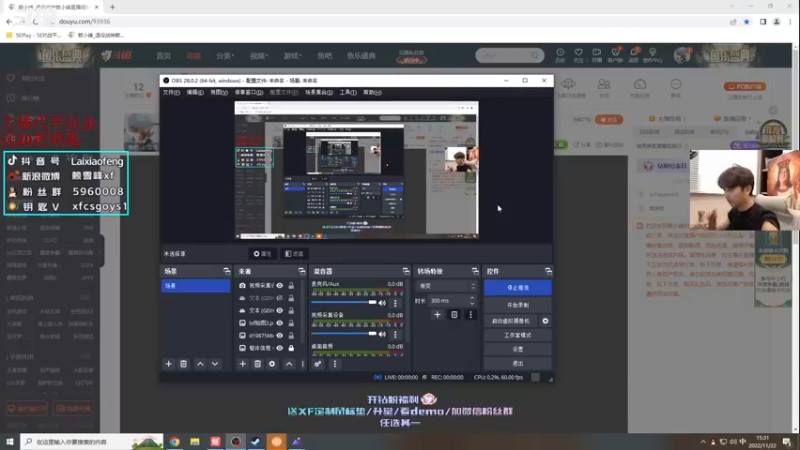Screen dimensions: 800x450
Task: Click 停止推流 button
Action: 518,288
